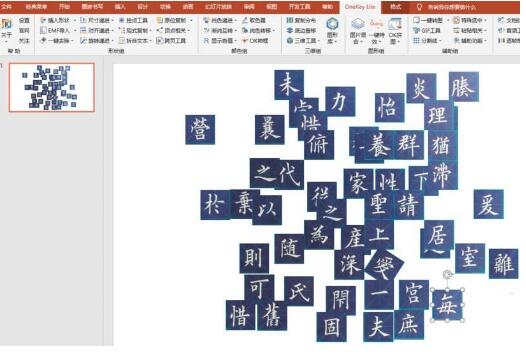Switch to the 插入 Insert tab

click(x=120, y=6)
